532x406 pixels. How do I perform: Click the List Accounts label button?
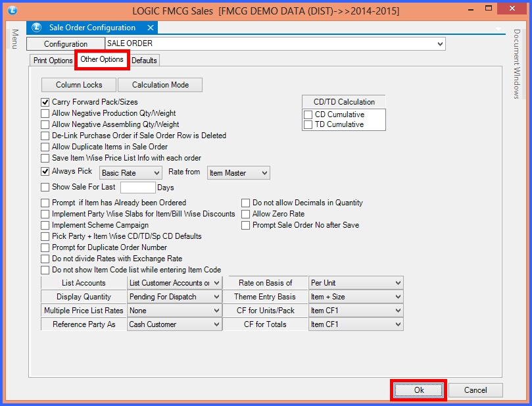coord(84,283)
